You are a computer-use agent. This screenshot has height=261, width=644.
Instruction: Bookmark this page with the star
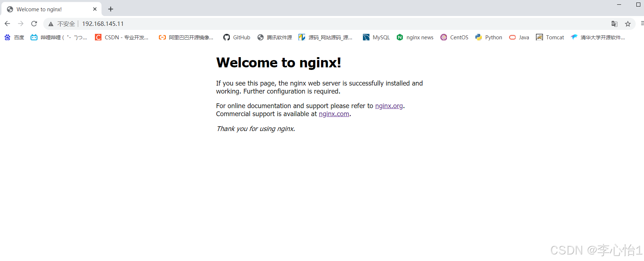click(628, 24)
